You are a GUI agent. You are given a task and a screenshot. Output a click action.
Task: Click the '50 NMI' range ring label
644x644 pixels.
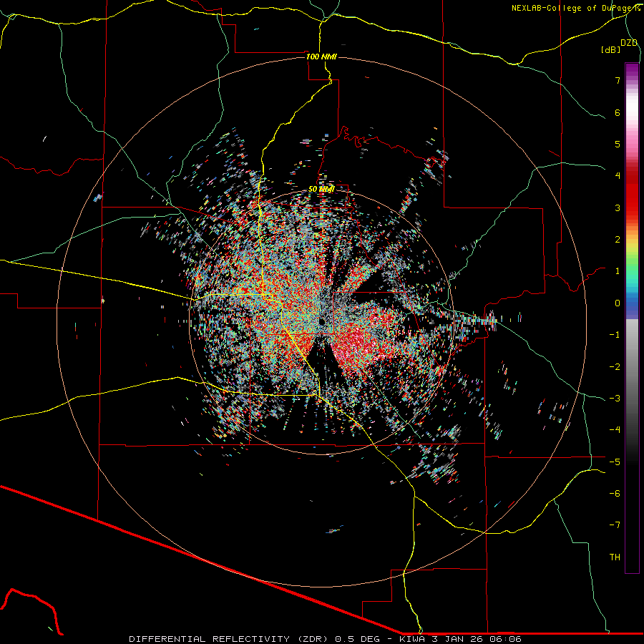[x=321, y=190]
